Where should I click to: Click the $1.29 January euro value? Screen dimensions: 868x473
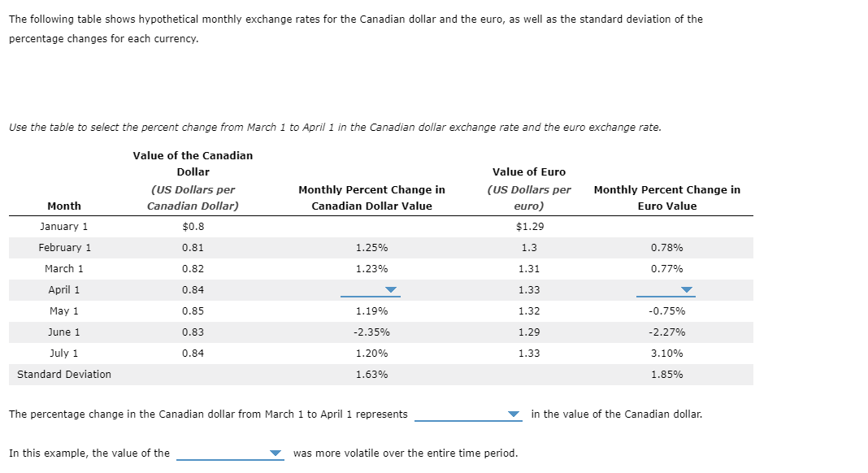[530, 226]
